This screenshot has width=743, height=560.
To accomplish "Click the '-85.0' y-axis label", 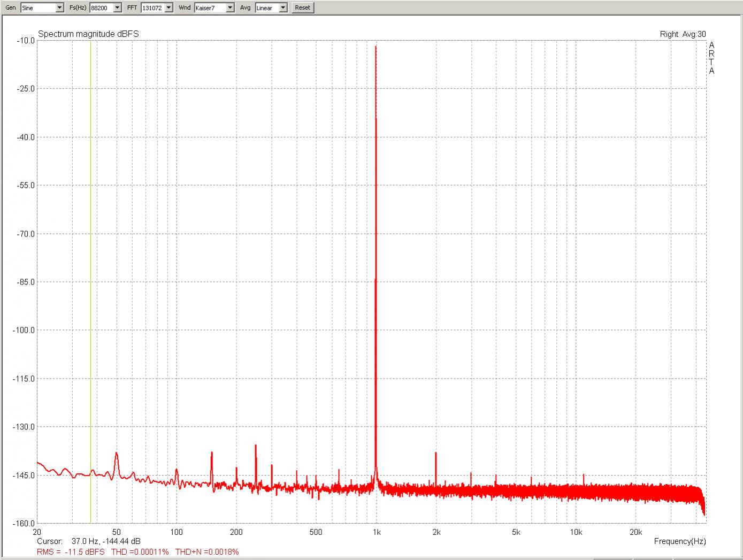I will [26, 282].
